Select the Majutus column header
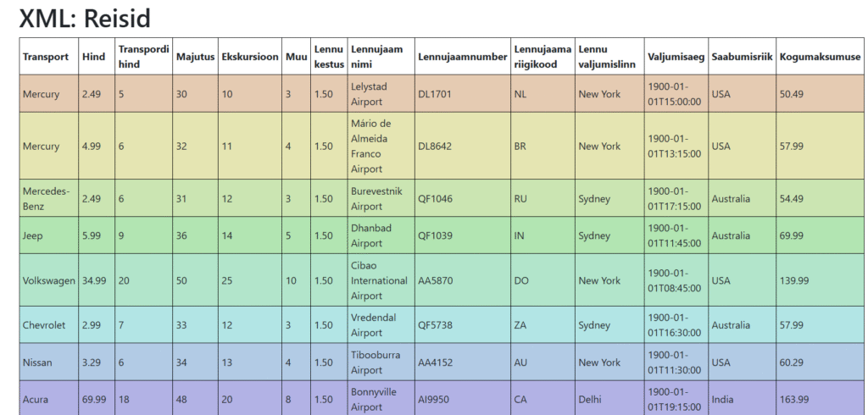Screen dimensions: 868x415 tap(195, 57)
